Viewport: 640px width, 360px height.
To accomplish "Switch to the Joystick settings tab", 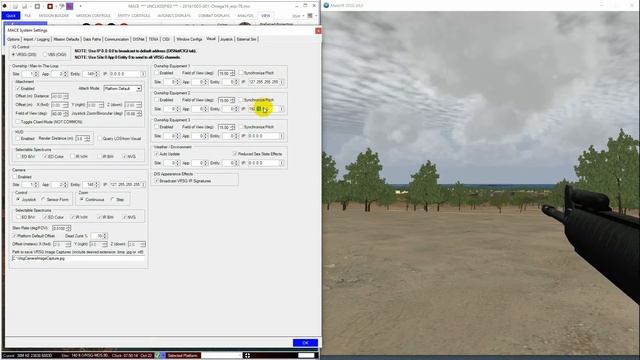I will point(226,39).
